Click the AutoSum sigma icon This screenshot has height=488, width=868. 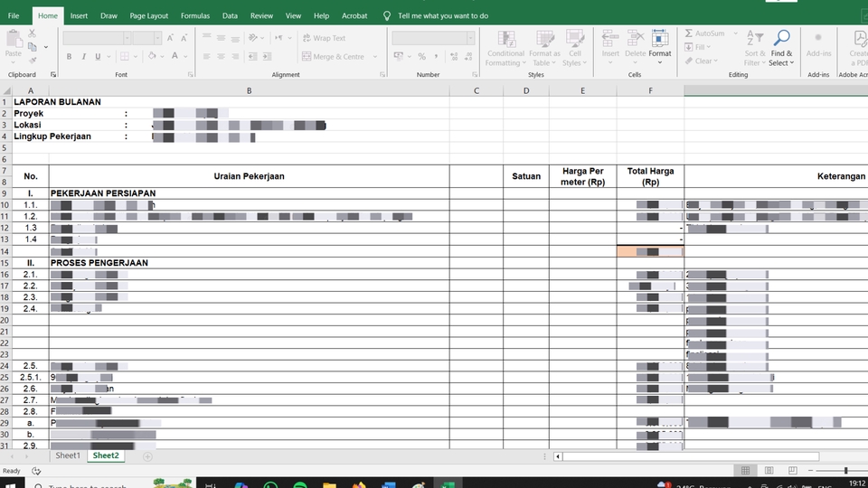(x=689, y=33)
